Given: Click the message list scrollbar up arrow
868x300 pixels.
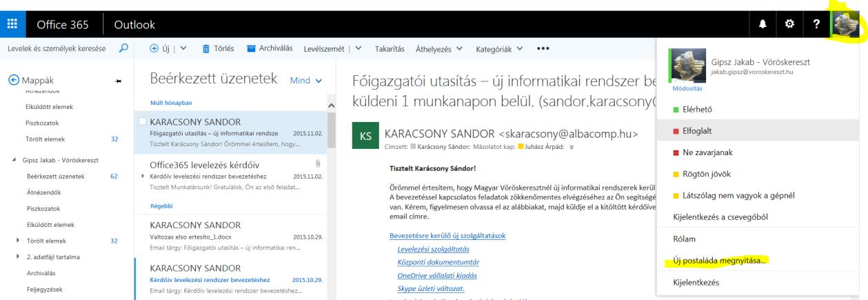Looking at the screenshot, I should (331, 105).
